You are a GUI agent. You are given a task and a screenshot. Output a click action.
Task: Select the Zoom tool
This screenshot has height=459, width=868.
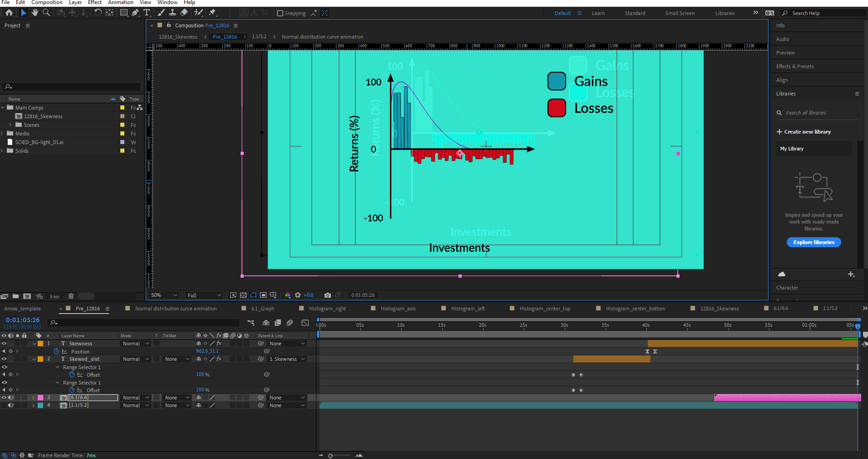tap(46, 13)
